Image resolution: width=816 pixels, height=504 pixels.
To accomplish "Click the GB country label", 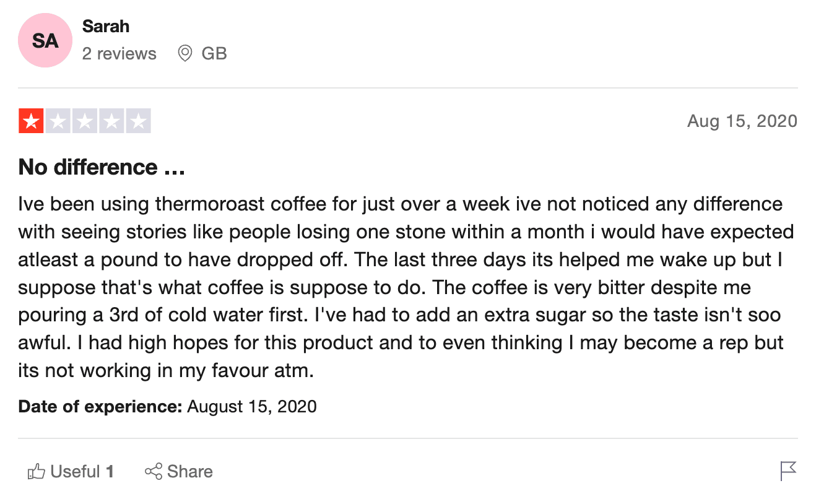I will tap(214, 54).
